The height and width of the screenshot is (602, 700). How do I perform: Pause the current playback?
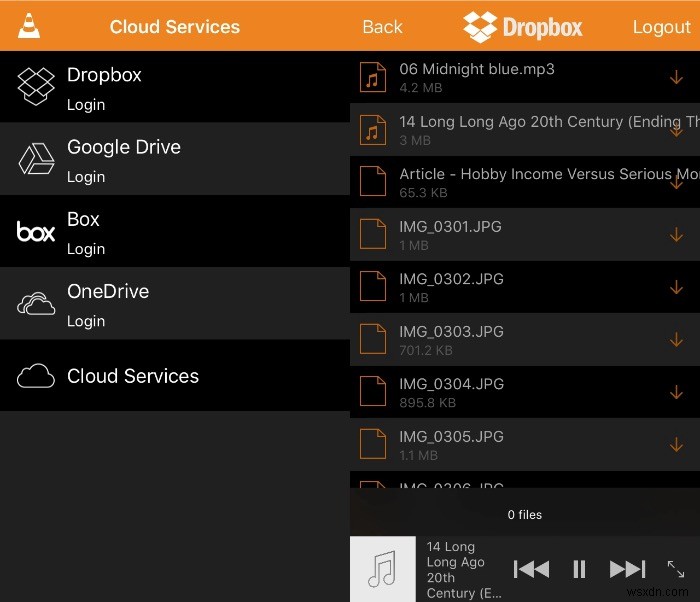tap(579, 569)
